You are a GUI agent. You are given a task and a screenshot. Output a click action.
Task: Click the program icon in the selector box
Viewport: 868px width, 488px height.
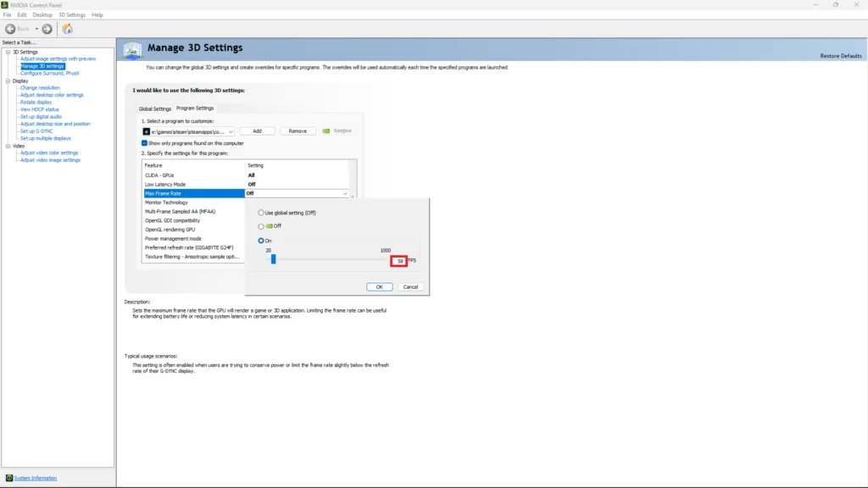pos(147,131)
